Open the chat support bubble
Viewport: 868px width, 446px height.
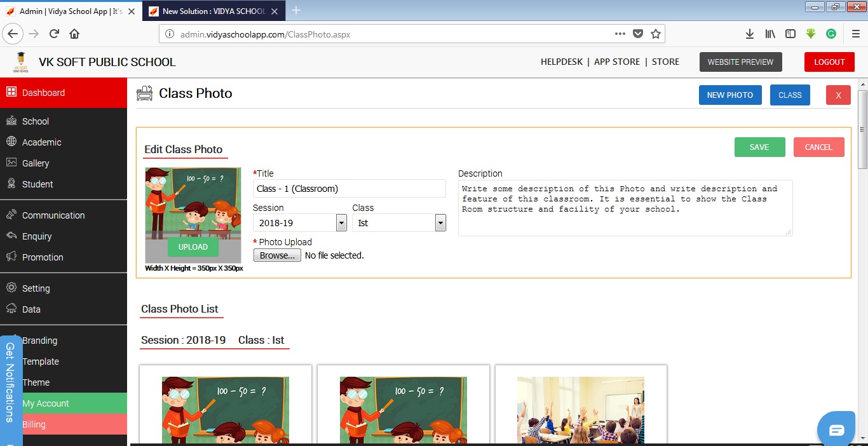pyautogui.click(x=837, y=430)
